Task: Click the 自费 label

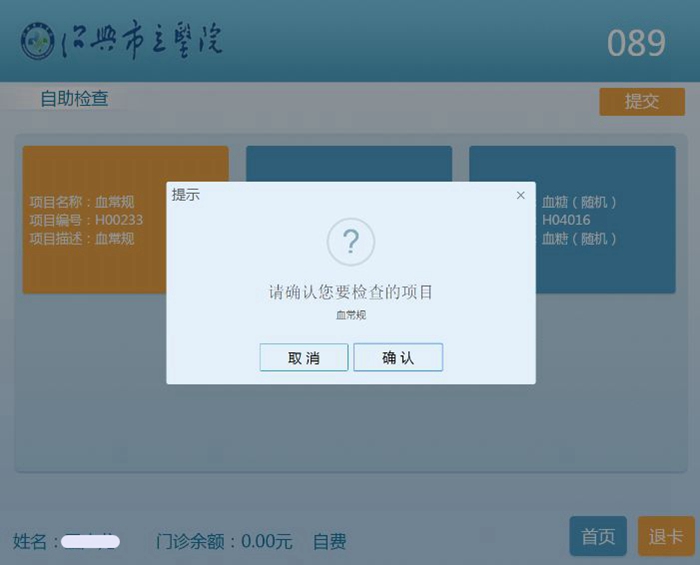Action: pos(329,541)
